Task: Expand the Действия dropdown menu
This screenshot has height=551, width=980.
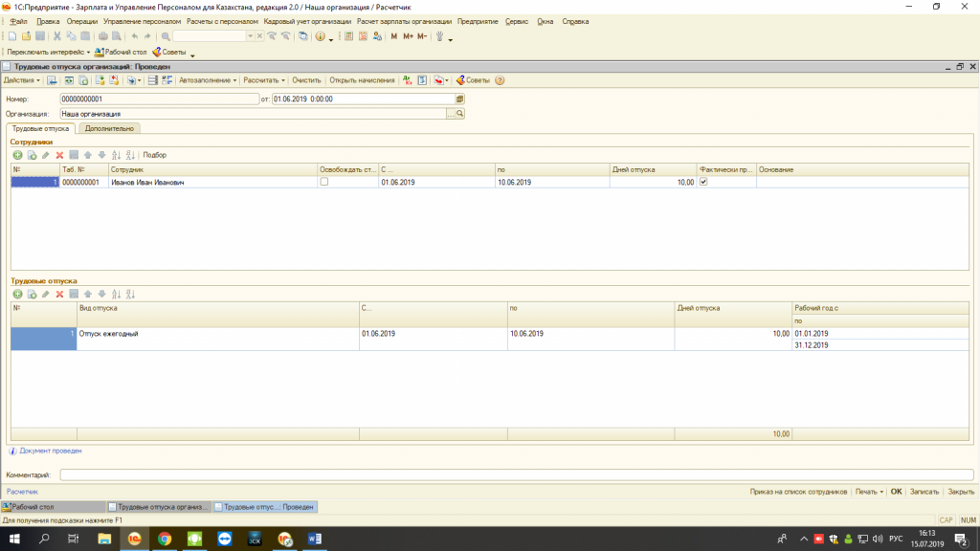Action: 21,80
